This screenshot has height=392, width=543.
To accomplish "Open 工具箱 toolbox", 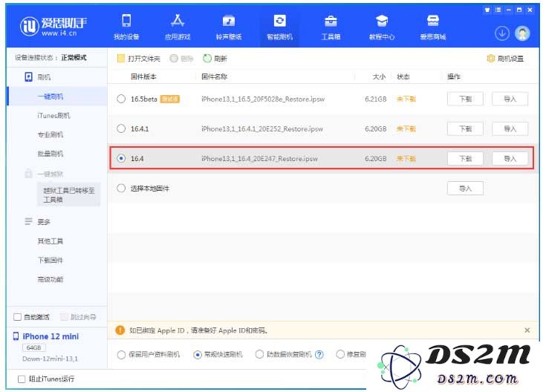I will pyautogui.click(x=331, y=27).
